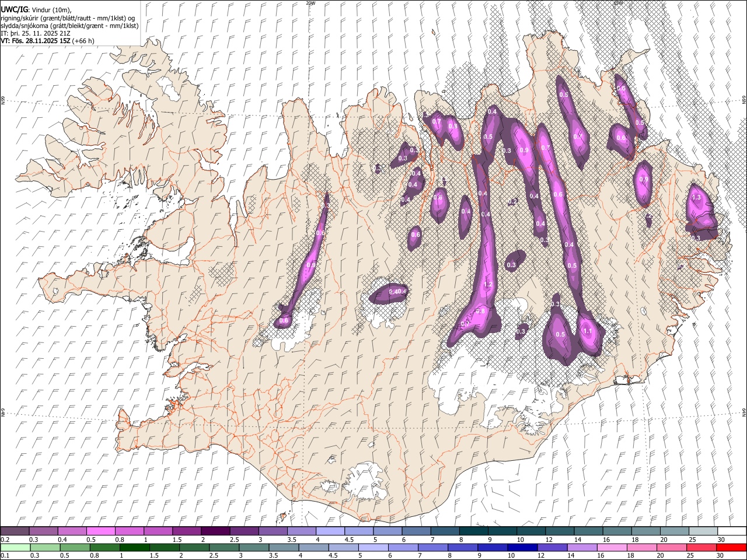The image size is (747, 560).
Task: Click the violet swatch labeled 12 in rain row
Action: [x=552, y=547]
